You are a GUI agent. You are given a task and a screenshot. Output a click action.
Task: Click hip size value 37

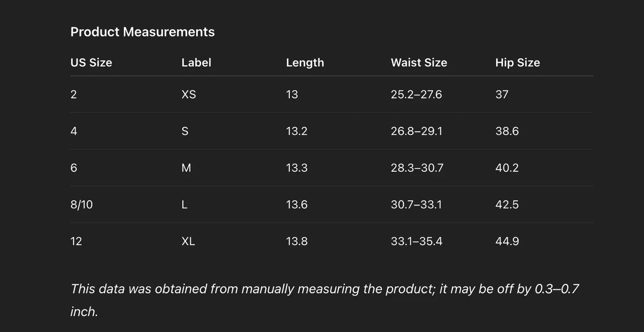coord(502,94)
